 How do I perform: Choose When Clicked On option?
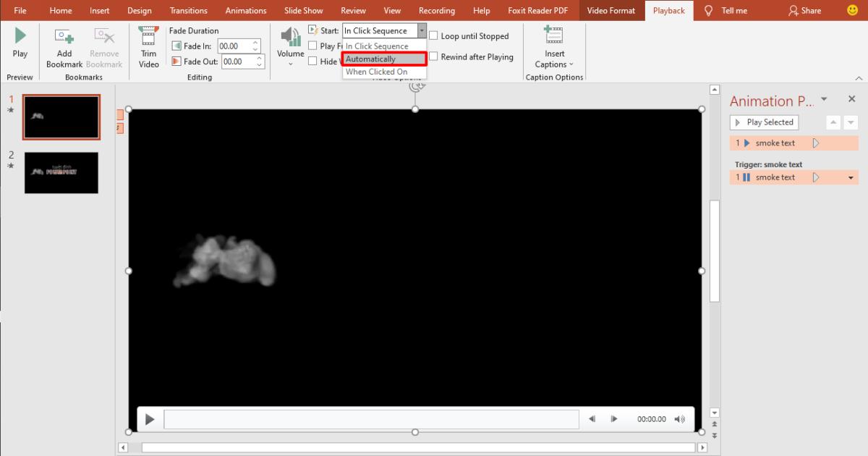(x=377, y=72)
